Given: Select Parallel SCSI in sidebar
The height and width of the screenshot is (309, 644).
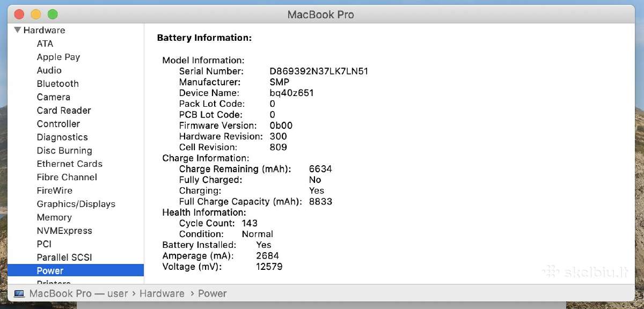Looking at the screenshot, I should [x=64, y=257].
